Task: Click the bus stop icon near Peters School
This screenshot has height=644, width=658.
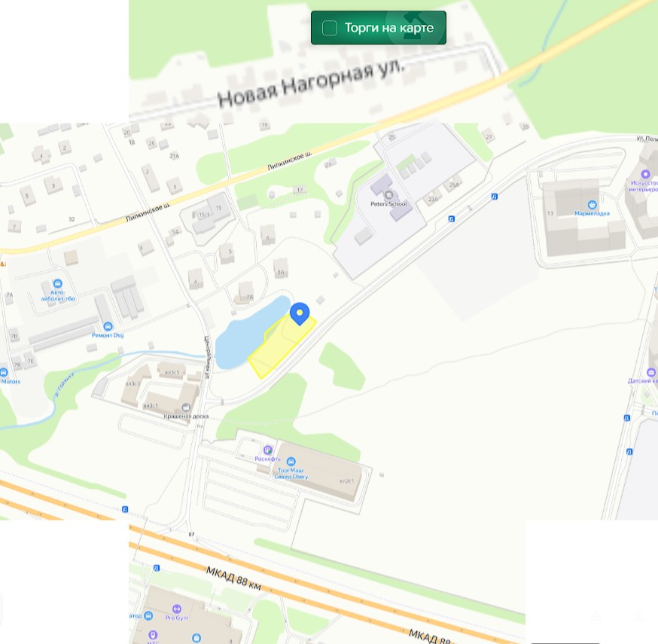Action: 451,218
